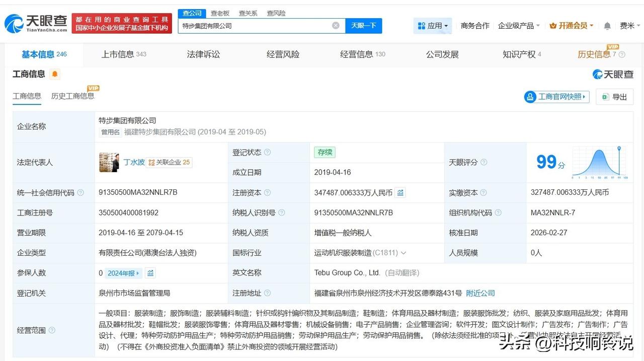This screenshot has height=361, width=644.
Task: Click help icon next to 纳税人识别号
Action: 282,212
